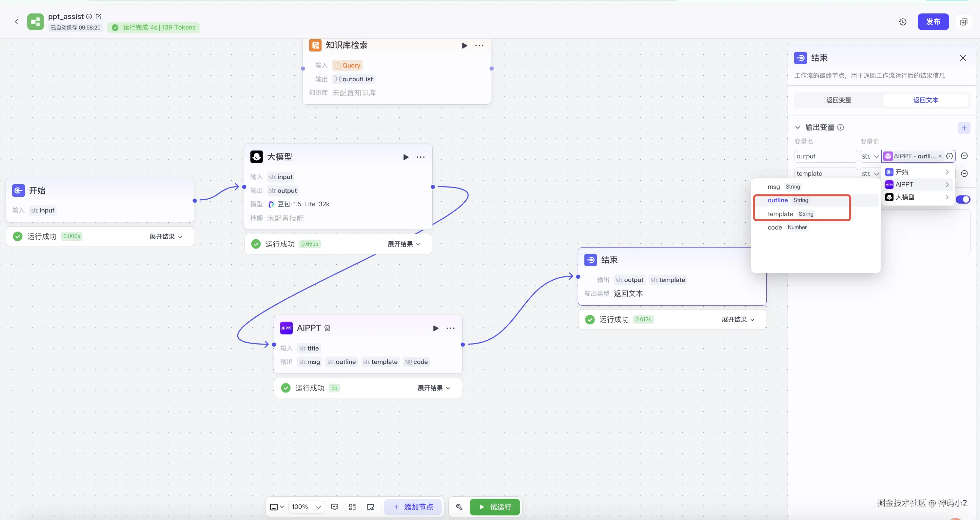Open str. type dropdown for template
980x520 pixels.
[870, 173]
